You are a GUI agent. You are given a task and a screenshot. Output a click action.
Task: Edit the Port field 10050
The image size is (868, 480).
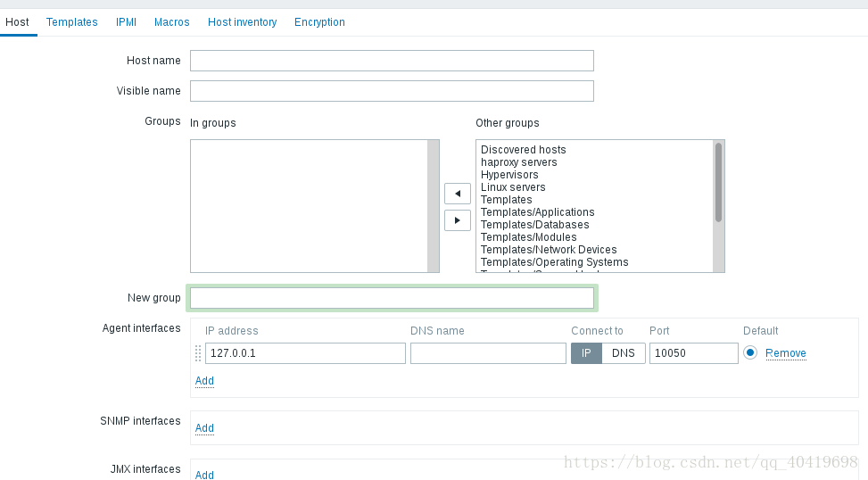694,353
